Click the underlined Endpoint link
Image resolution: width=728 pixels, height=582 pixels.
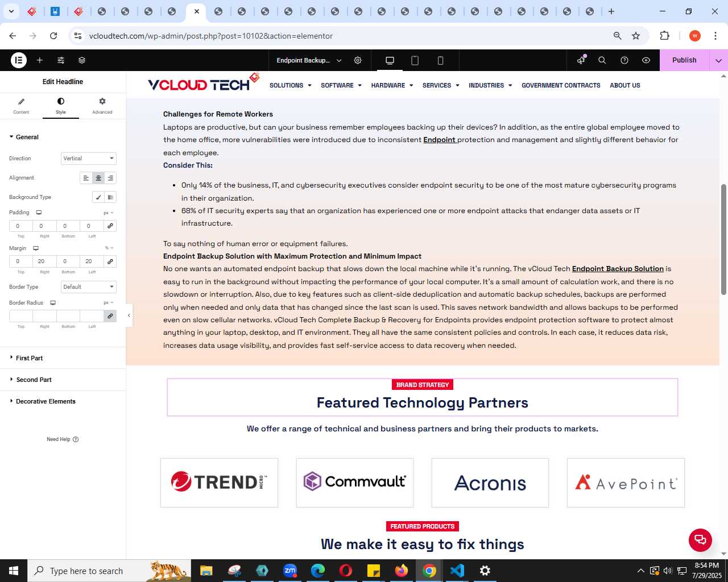point(440,140)
